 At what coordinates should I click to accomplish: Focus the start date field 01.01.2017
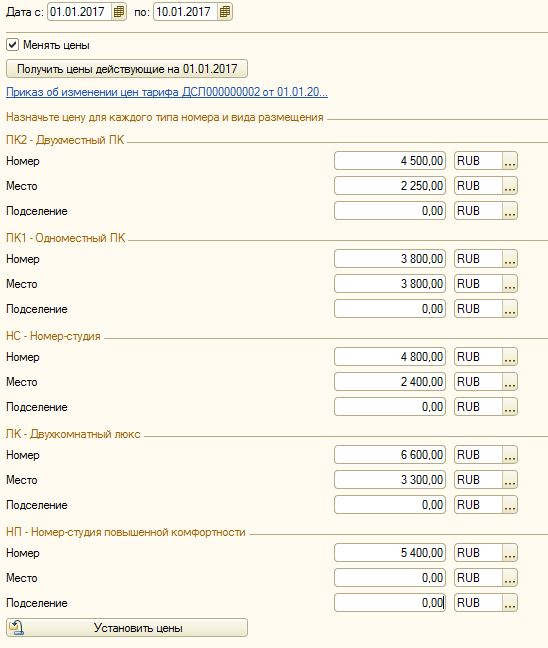(80, 12)
